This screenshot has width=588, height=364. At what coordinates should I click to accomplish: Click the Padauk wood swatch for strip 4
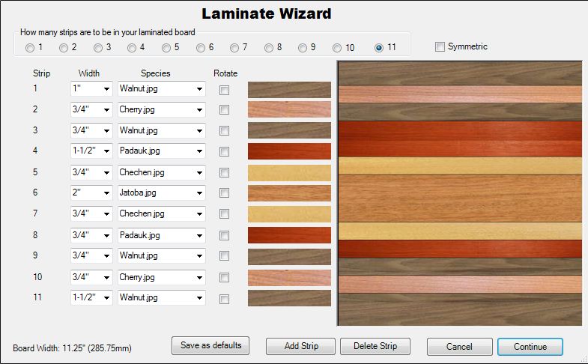click(x=289, y=151)
